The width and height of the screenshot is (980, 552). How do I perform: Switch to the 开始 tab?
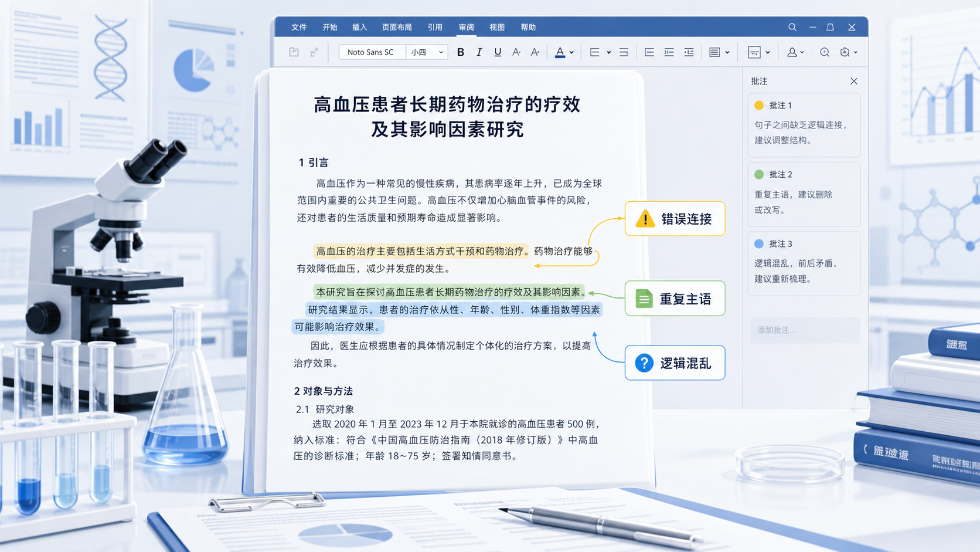pyautogui.click(x=330, y=27)
